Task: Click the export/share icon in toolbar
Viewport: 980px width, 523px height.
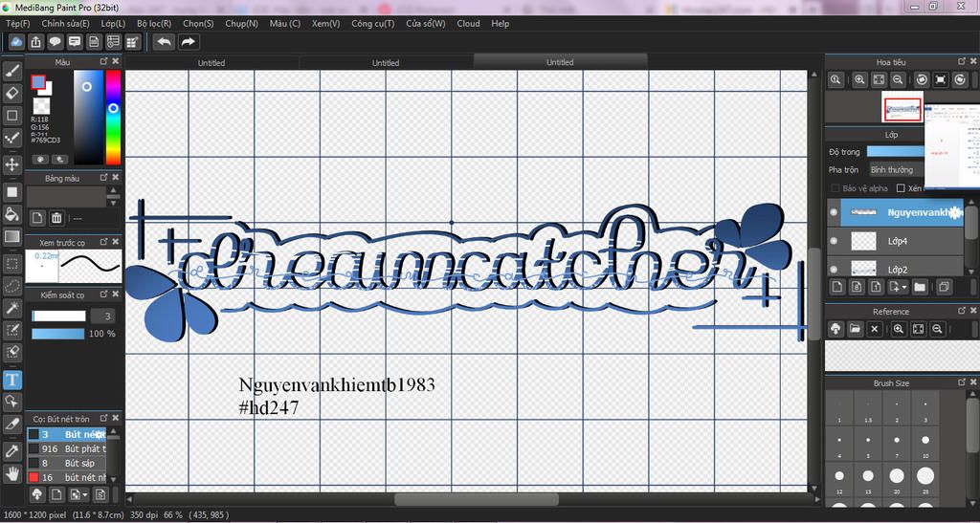Action: pyautogui.click(x=36, y=42)
